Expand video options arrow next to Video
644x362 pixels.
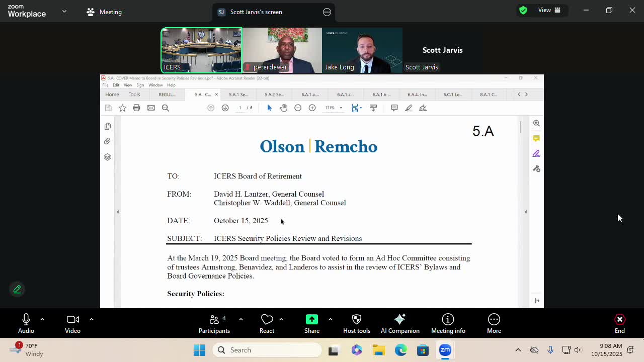(x=91, y=319)
